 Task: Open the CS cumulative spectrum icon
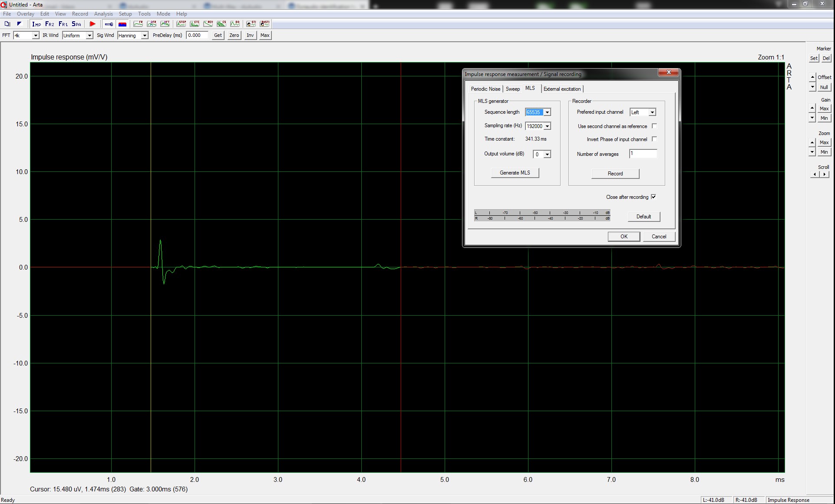(221, 24)
